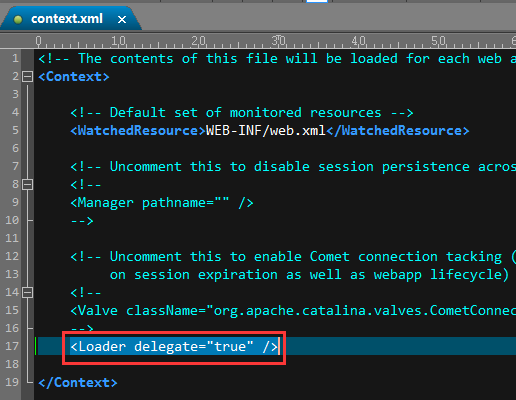The width and height of the screenshot is (516, 400).
Task: Click line number 1 in the gutter
Action: (x=15, y=59)
